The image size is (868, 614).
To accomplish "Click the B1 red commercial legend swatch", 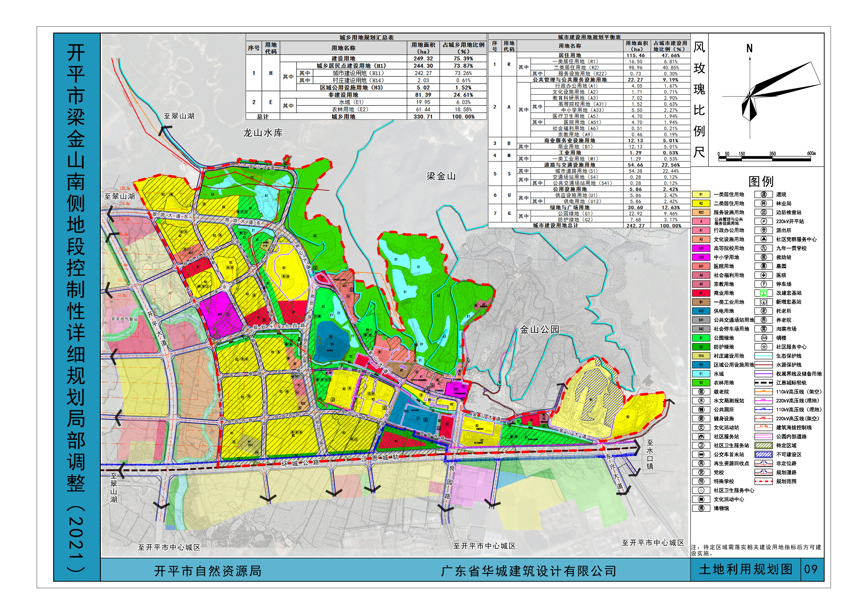I will point(701,293).
